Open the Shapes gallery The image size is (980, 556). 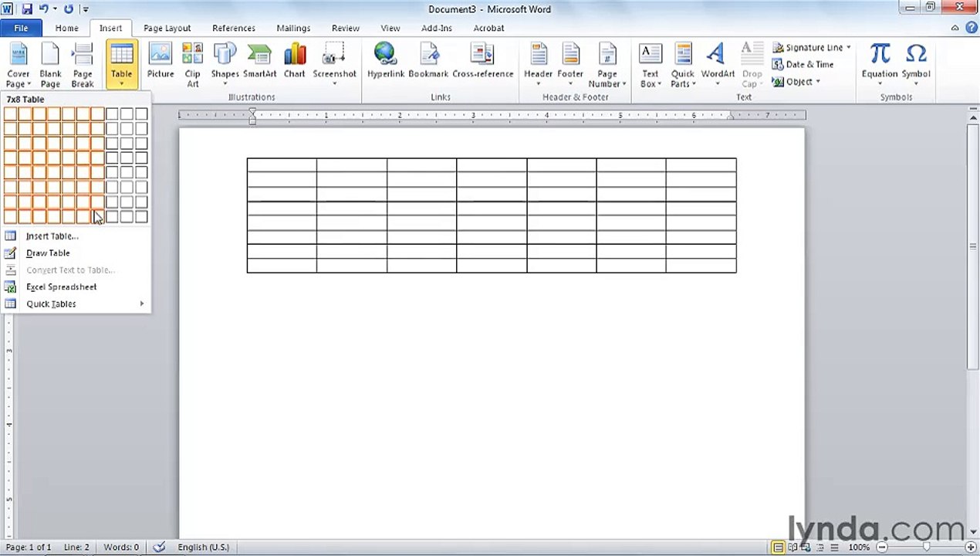pyautogui.click(x=225, y=66)
